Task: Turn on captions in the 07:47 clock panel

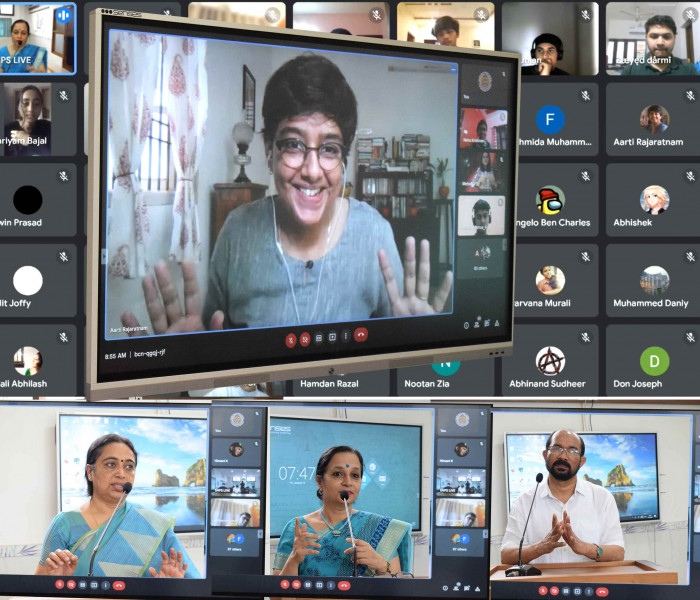Action: pyautogui.click(x=308, y=584)
